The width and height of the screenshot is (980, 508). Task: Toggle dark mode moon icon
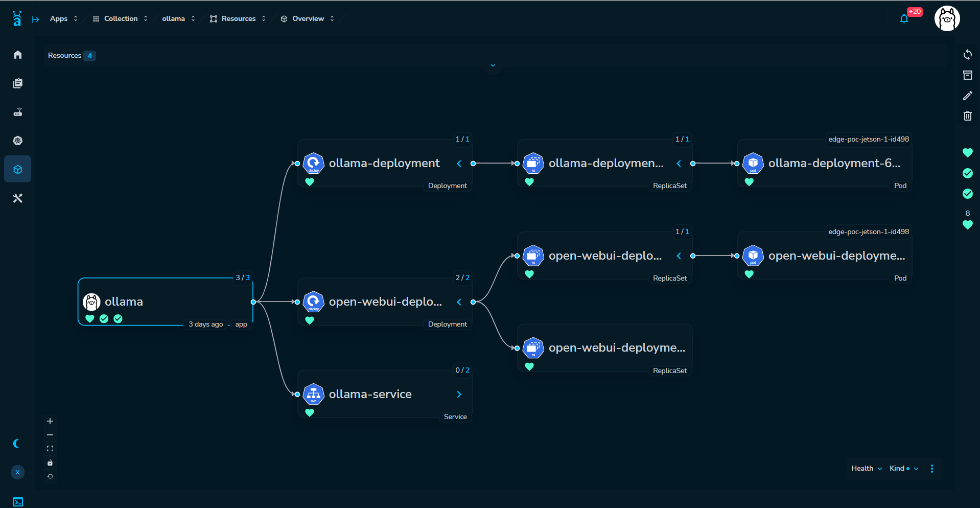17,444
